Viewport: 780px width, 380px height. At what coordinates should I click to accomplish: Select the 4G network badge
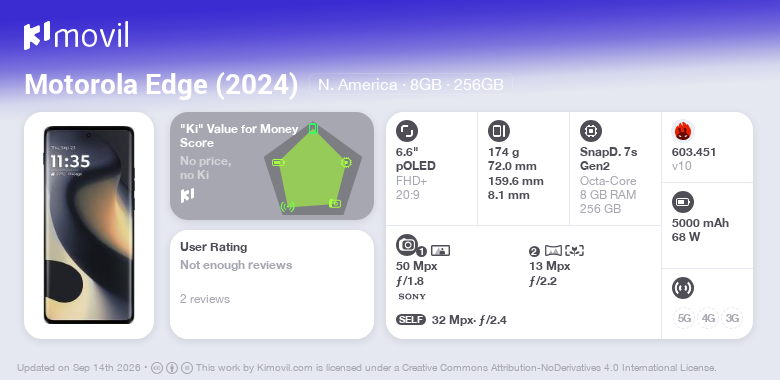[708, 318]
